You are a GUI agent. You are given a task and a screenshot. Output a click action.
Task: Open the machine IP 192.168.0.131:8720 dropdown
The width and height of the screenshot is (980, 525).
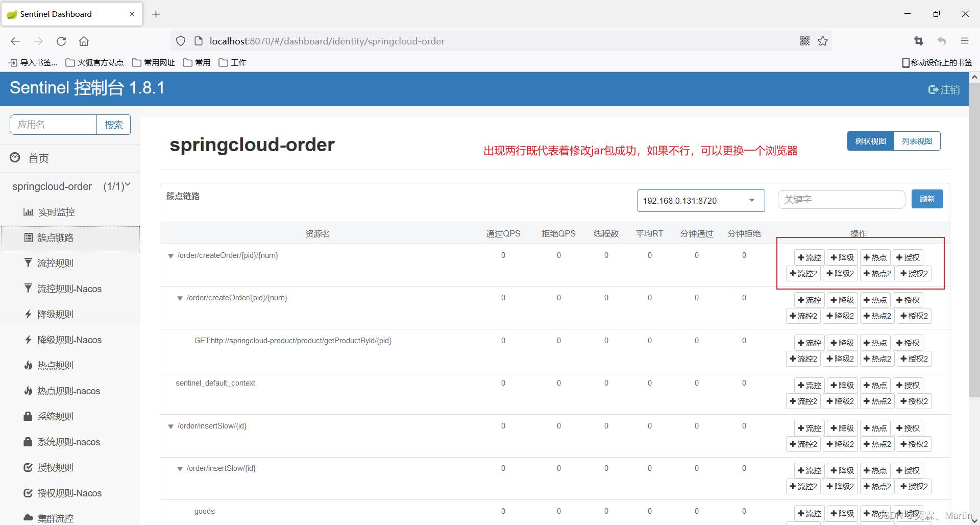(x=700, y=201)
